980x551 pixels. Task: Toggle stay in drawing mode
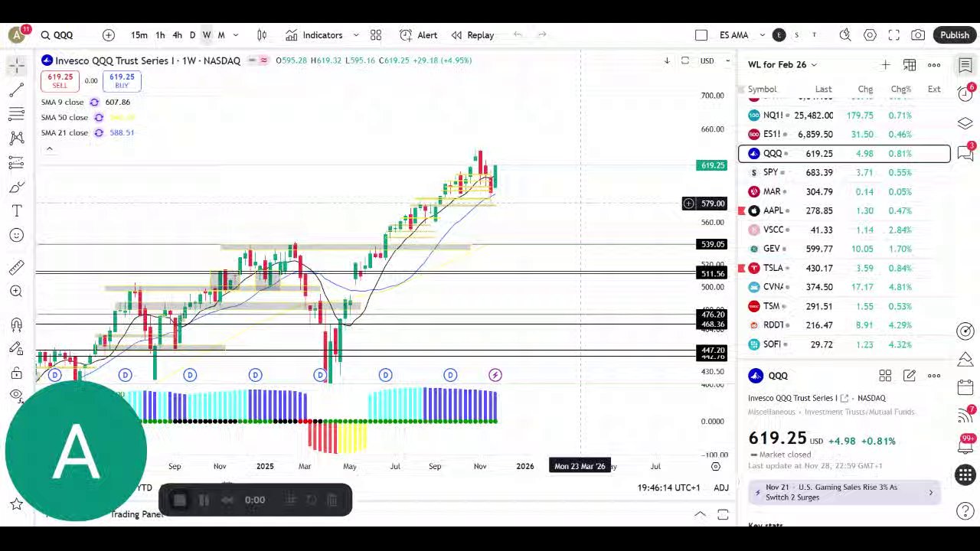(x=16, y=348)
